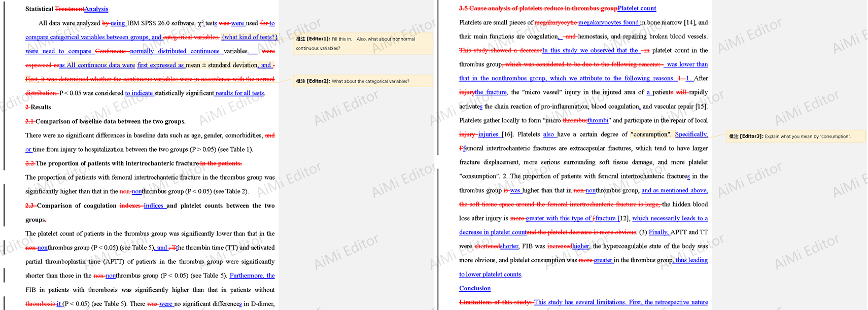Select the Editor3 comment about "consumption"
This screenshot has height=310, width=868.
(796, 136)
